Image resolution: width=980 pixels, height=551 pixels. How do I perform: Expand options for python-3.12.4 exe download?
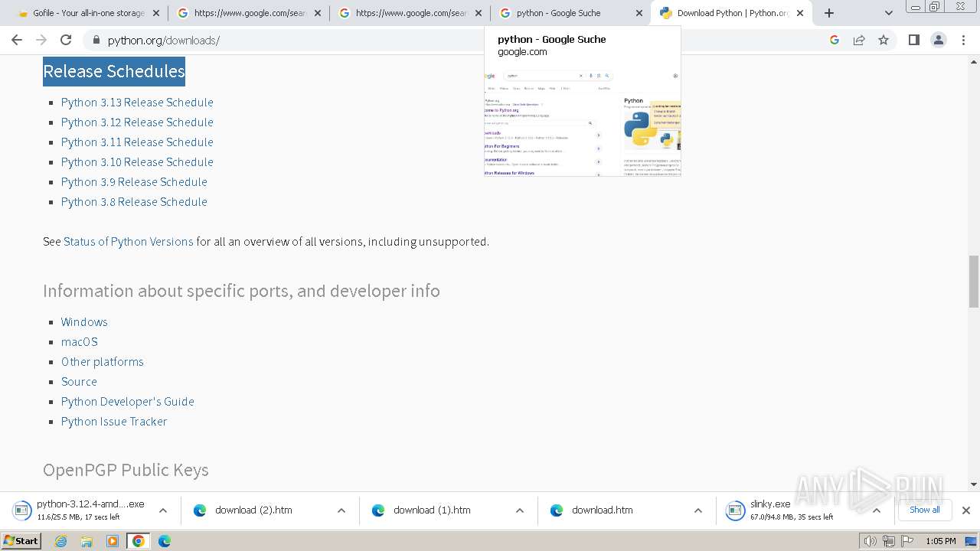tap(162, 510)
